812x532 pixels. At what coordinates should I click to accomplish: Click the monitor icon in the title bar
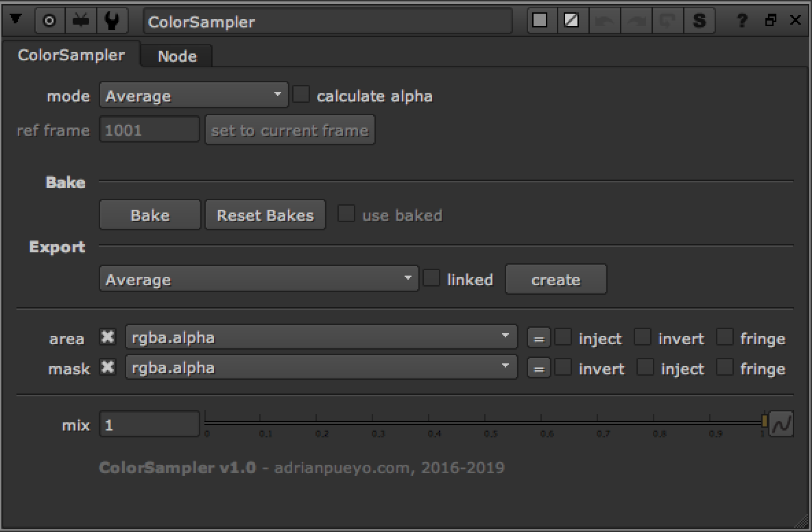coord(81,20)
